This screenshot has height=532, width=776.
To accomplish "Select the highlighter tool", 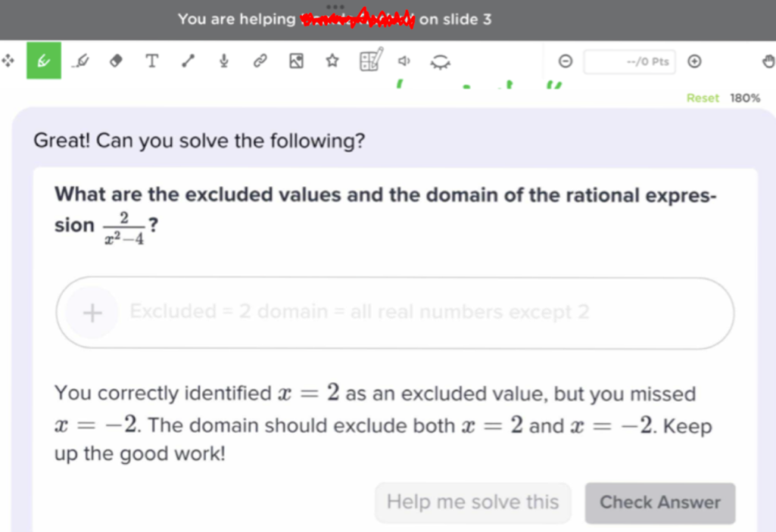I will click(x=79, y=61).
